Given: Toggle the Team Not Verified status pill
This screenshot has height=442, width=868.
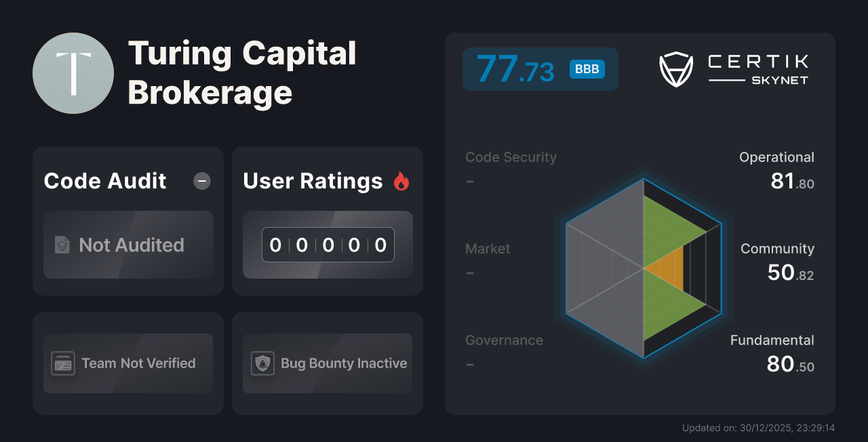Looking at the screenshot, I should coord(127,363).
